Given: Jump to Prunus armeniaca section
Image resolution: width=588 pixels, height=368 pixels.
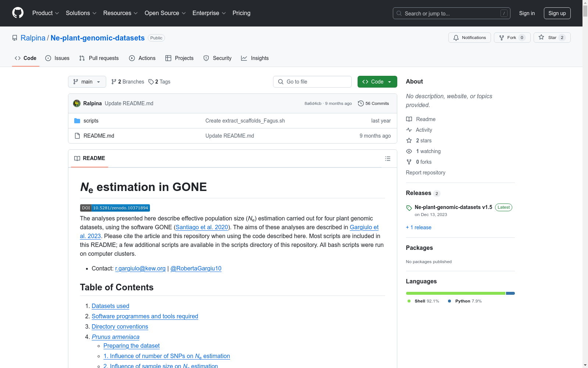Looking at the screenshot, I should click(x=115, y=337).
